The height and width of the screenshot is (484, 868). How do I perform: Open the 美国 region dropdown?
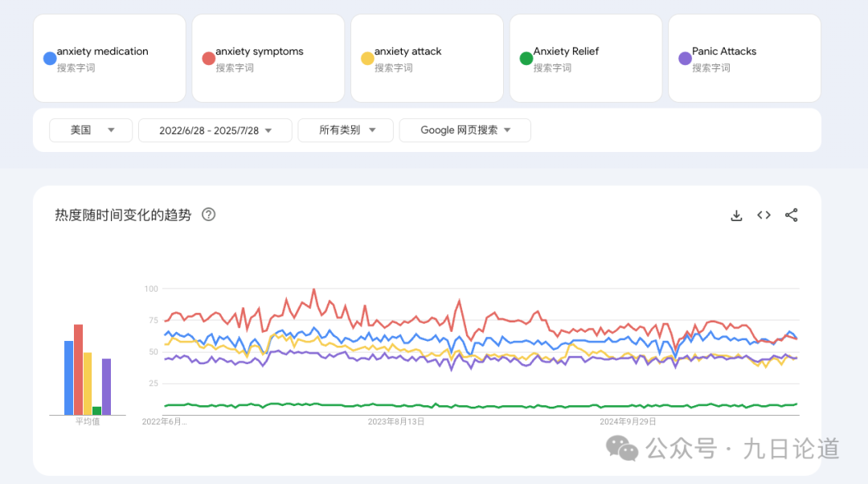(91, 130)
